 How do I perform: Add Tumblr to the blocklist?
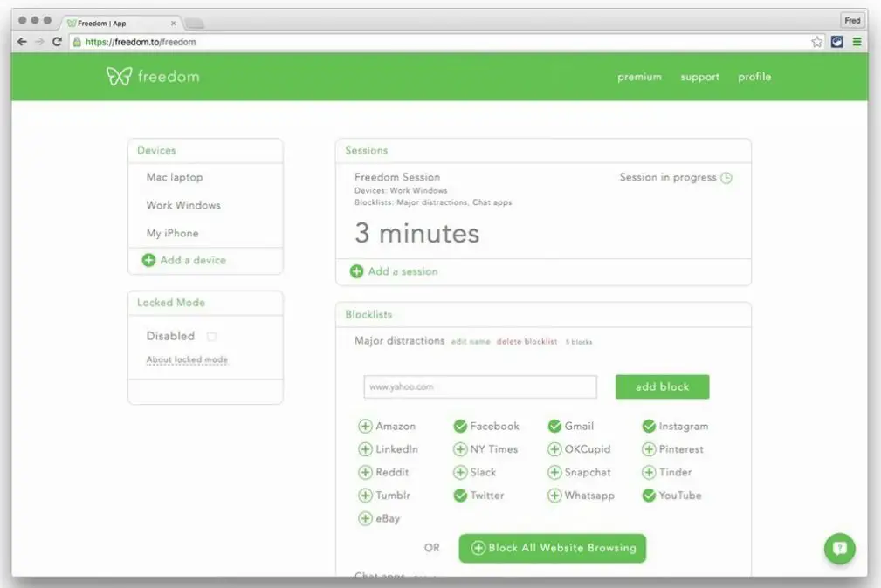click(365, 496)
